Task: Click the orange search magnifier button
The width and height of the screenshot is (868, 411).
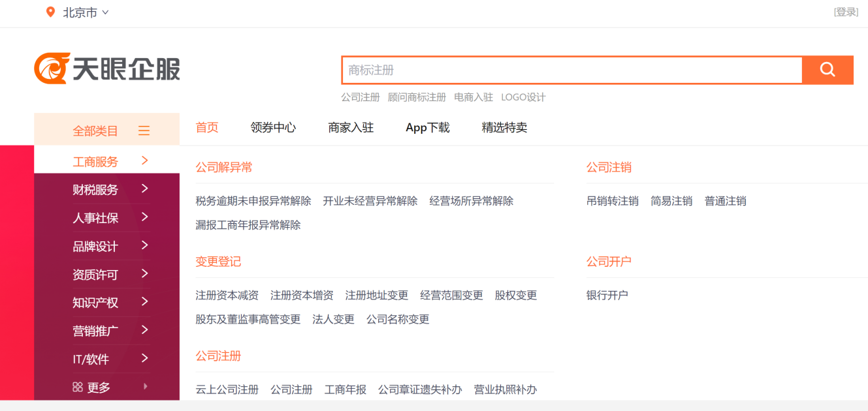Action: (x=828, y=70)
